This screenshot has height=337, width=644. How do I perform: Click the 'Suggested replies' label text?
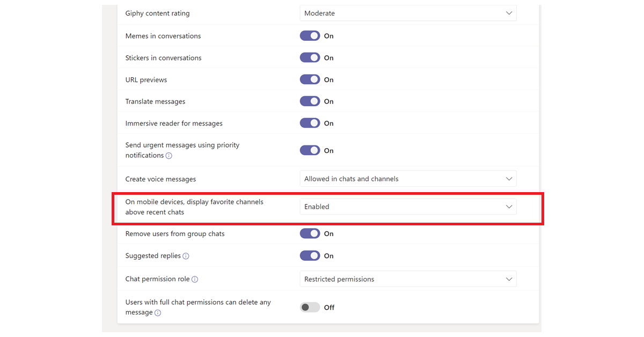[153, 256]
